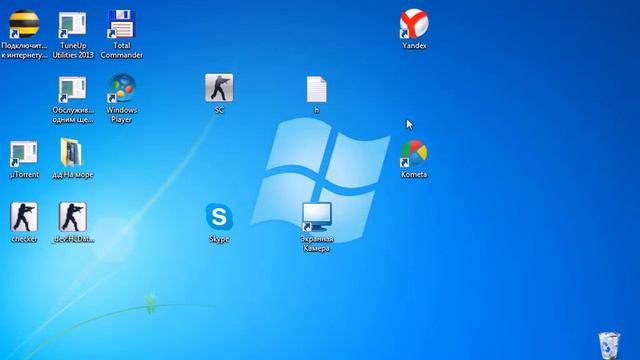Launch TuneUp Utilities 2013 shortcut
This screenshot has width=640, height=360.
point(73,24)
